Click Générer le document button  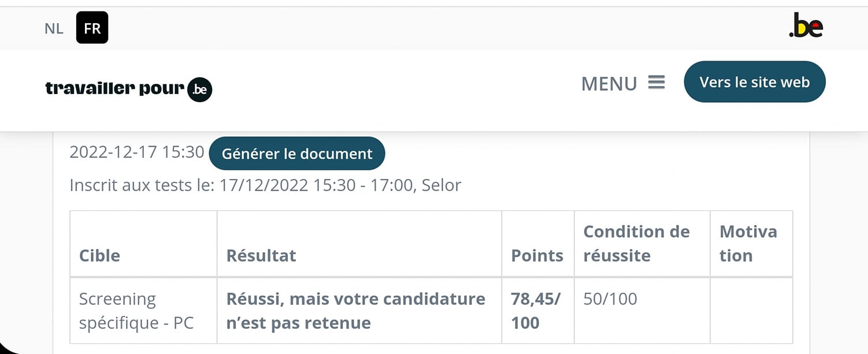(x=296, y=154)
